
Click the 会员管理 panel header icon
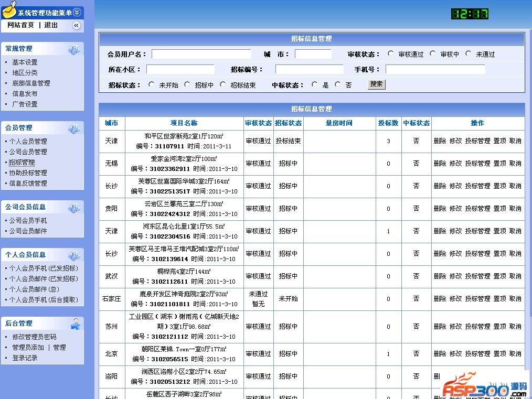coord(75,128)
